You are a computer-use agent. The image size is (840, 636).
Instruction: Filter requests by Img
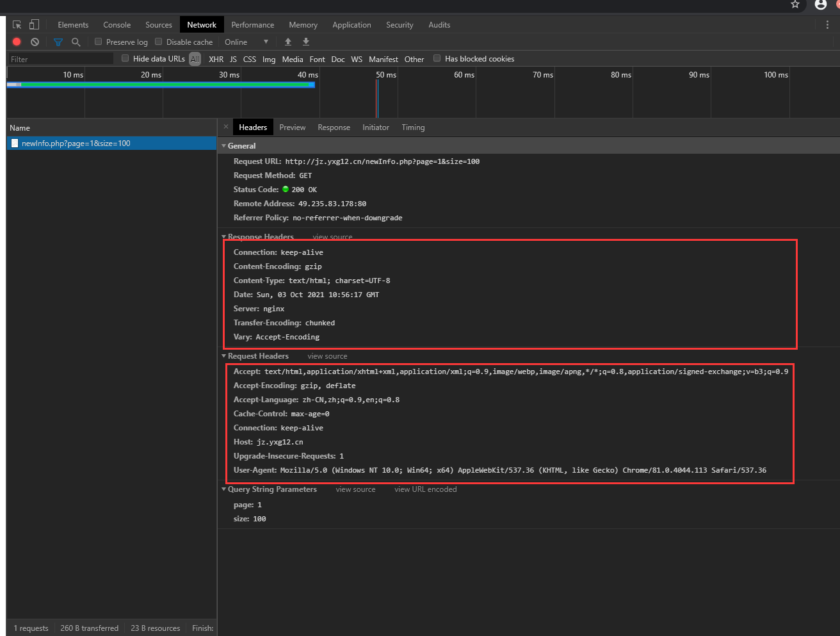[269, 59]
